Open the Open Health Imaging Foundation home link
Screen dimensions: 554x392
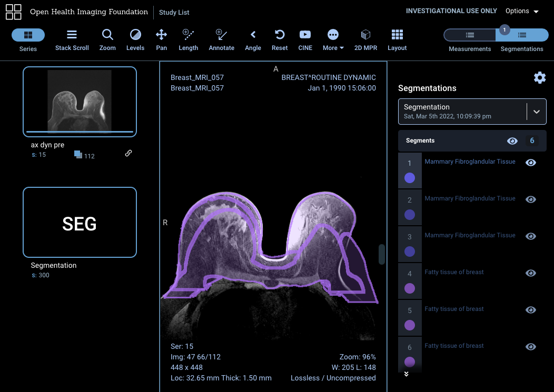click(x=88, y=12)
